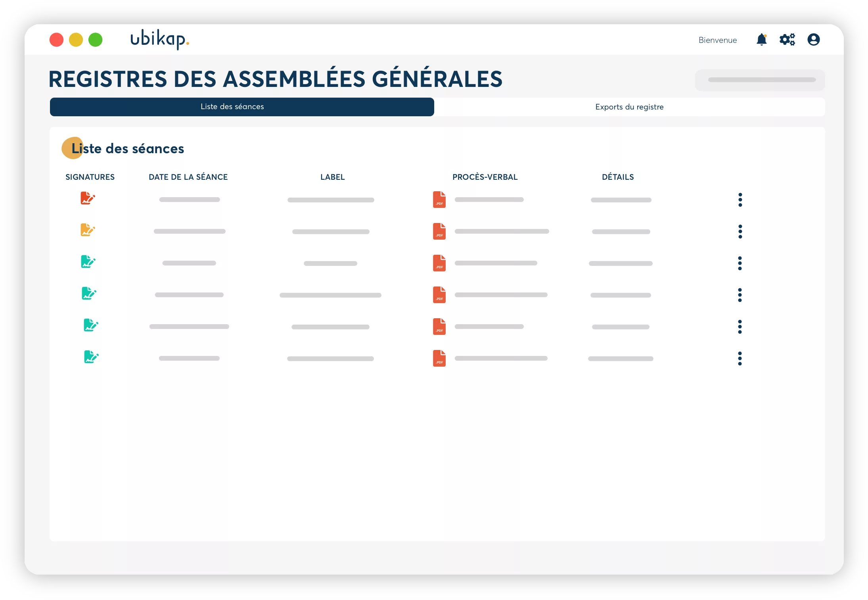Screen dimensions: 868x600
Task: Select the orange pending signature icon on row two
Action: [x=88, y=230]
